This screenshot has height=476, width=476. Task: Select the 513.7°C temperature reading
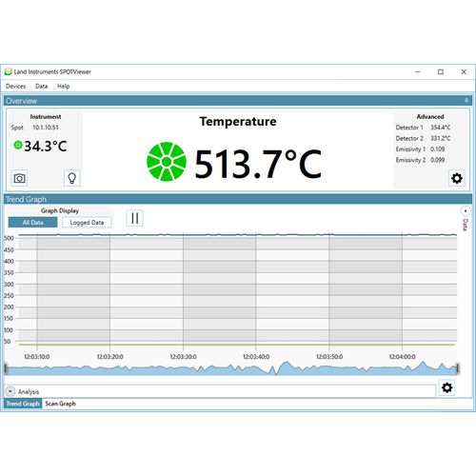(258, 164)
